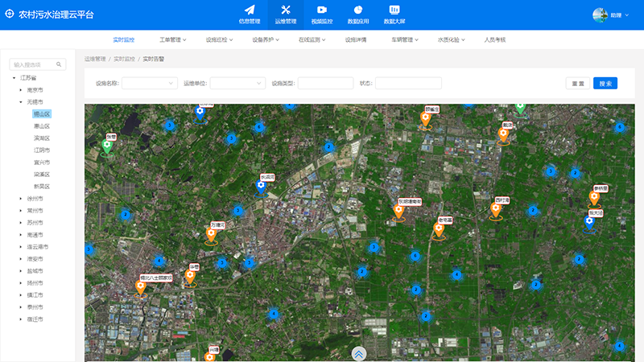The image size is (644, 362).
Task: Click the 设施类型 input field
Action: (x=325, y=83)
